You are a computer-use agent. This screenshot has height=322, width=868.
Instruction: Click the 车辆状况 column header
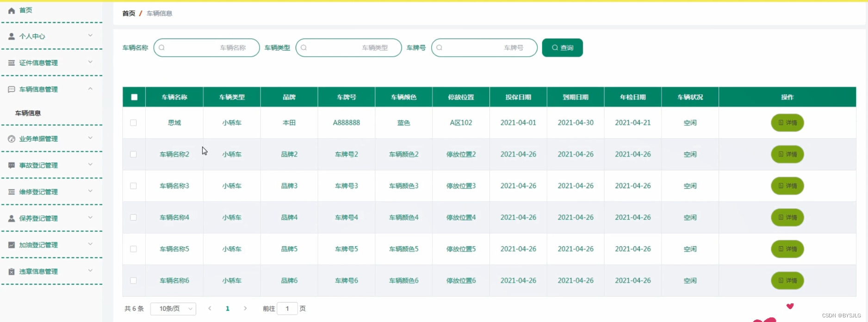(x=690, y=97)
